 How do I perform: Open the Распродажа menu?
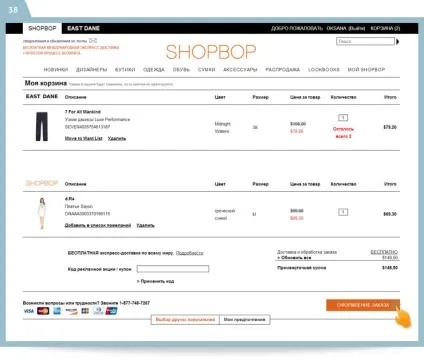[283, 70]
